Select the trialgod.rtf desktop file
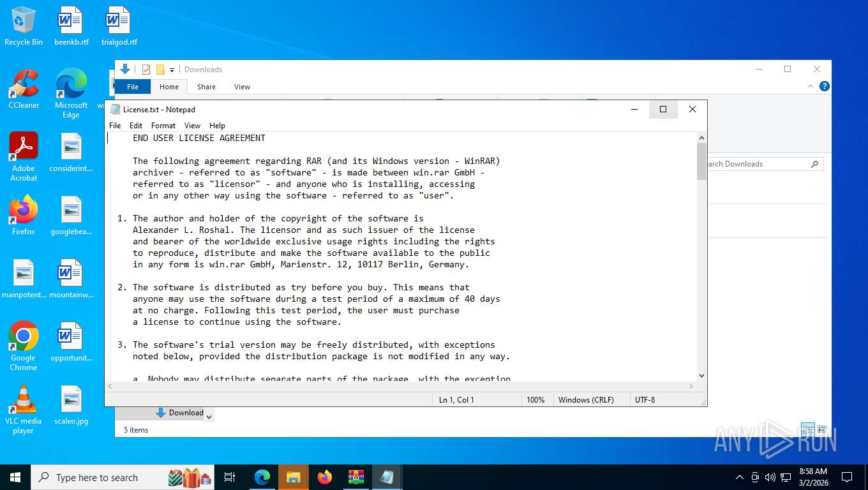 [119, 26]
